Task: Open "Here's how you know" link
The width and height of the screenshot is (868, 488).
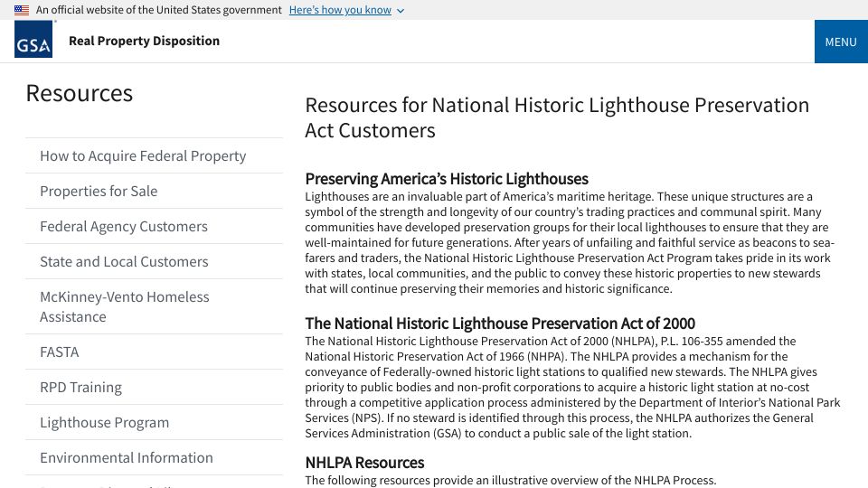Action: 340,10
